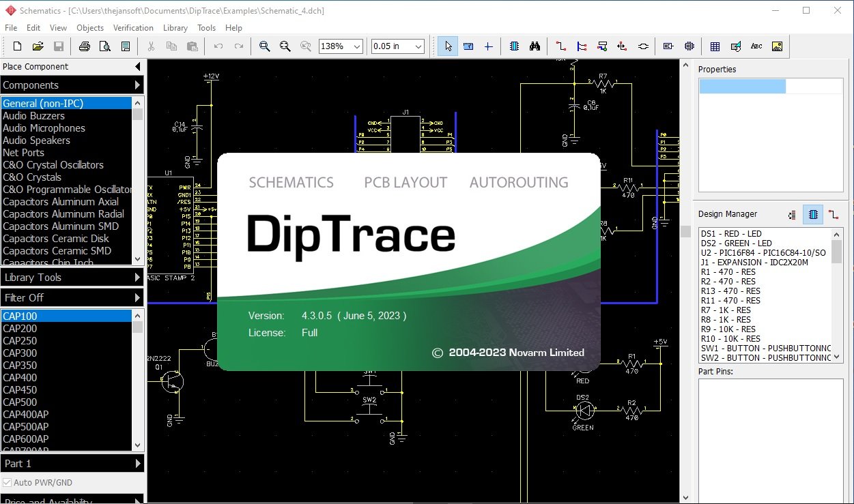Select J1 - EXPANSION in Design Manager
854x504 pixels.
pyautogui.click(x=765, y=263)
